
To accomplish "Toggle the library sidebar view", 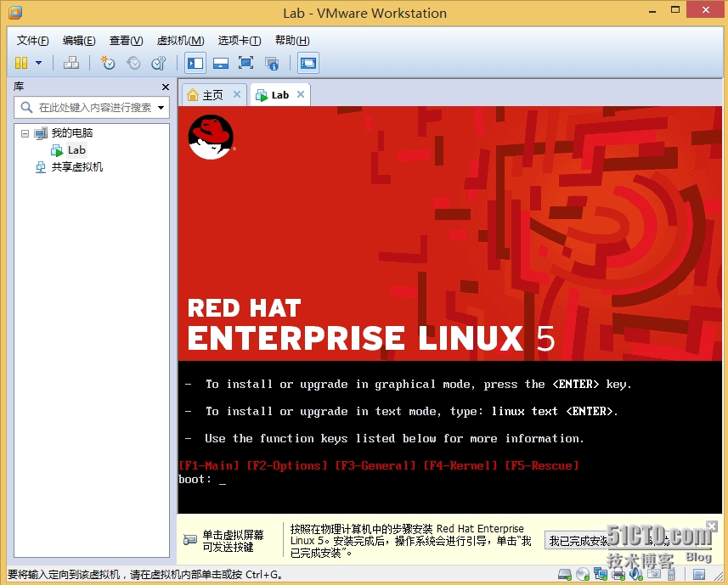I will coord(195,63).
